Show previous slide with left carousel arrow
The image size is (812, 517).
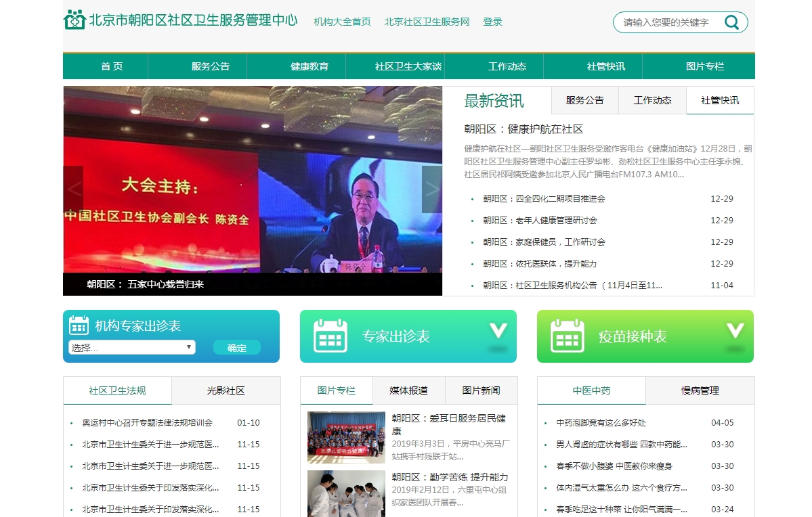73,189
